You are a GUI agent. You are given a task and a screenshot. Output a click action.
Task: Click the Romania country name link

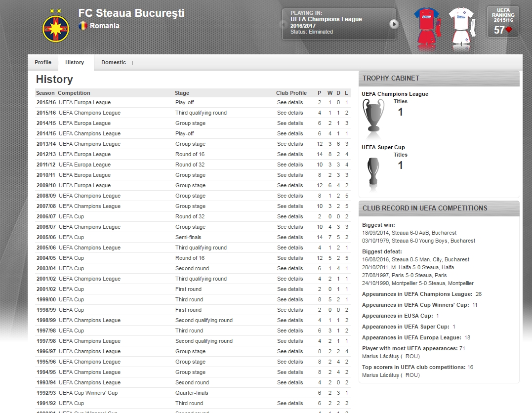(104, 26)
